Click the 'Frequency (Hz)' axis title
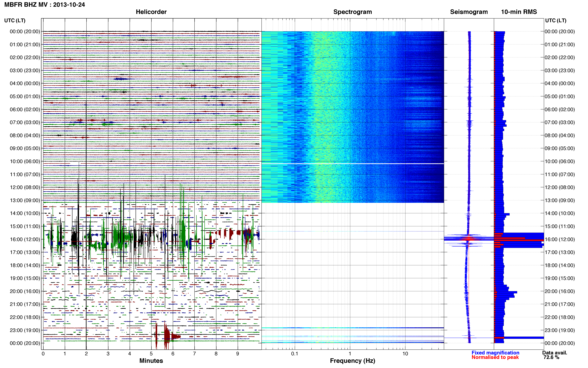 tap(352, 361)
